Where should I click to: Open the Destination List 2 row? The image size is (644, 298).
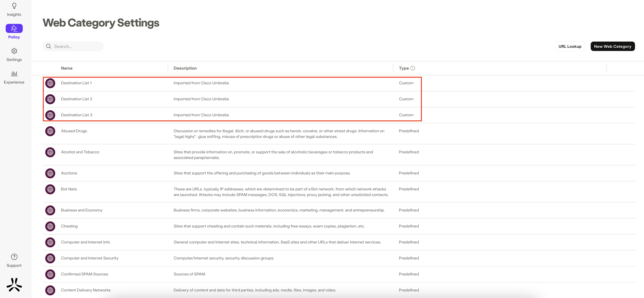coord(76,99)
